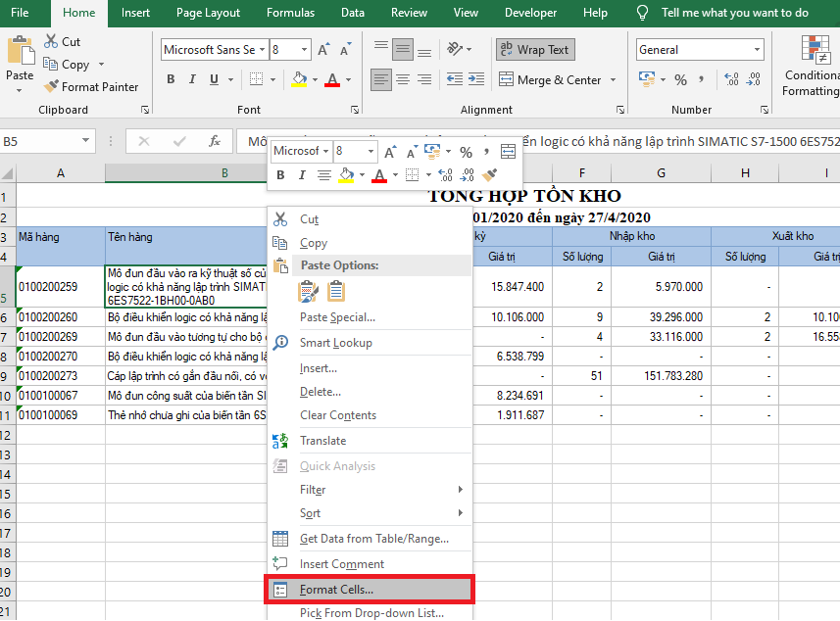Toggle center alignment in the ribbon
The width and height of the screenshot is (840, 621).
[x=405, y=79]
